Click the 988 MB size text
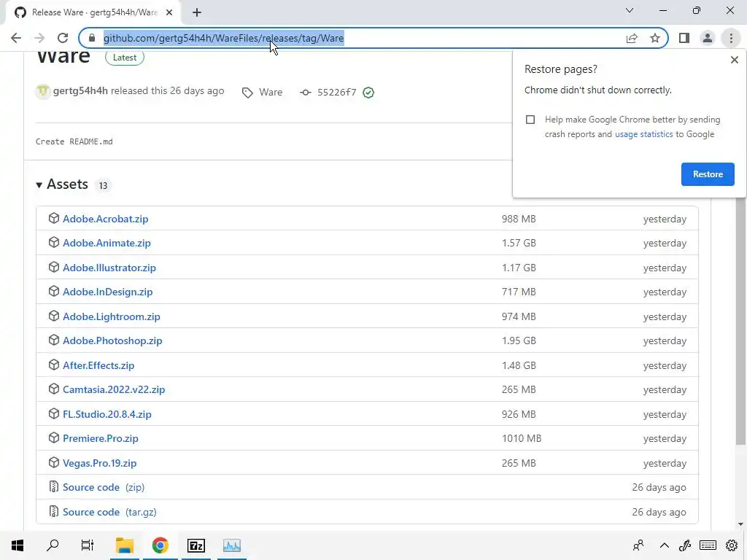 [x=519, y=219]
